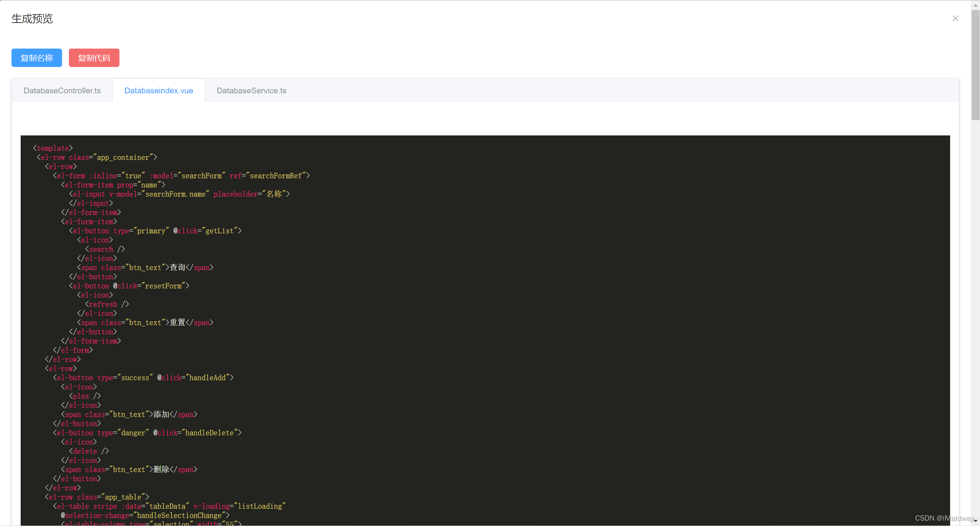This screenshot has height=526, width=980.
Task: Click the resetForm text in the code
Action: [163, 286]
